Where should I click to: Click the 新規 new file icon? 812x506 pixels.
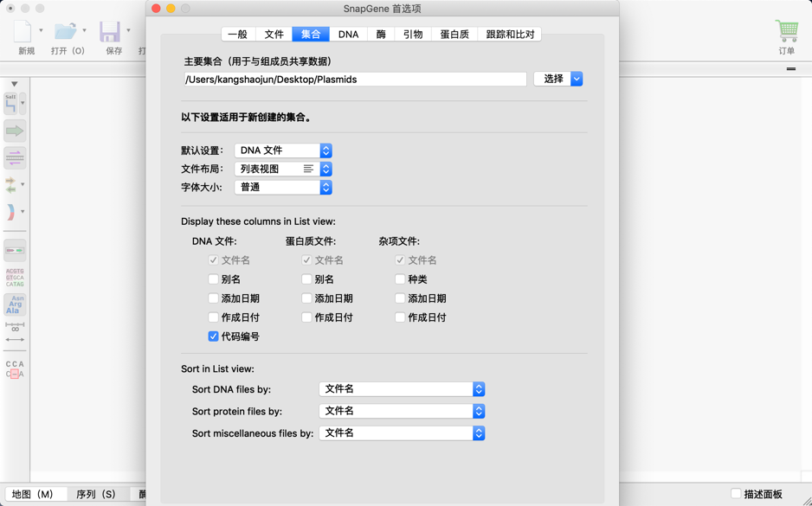click(24, 32)
